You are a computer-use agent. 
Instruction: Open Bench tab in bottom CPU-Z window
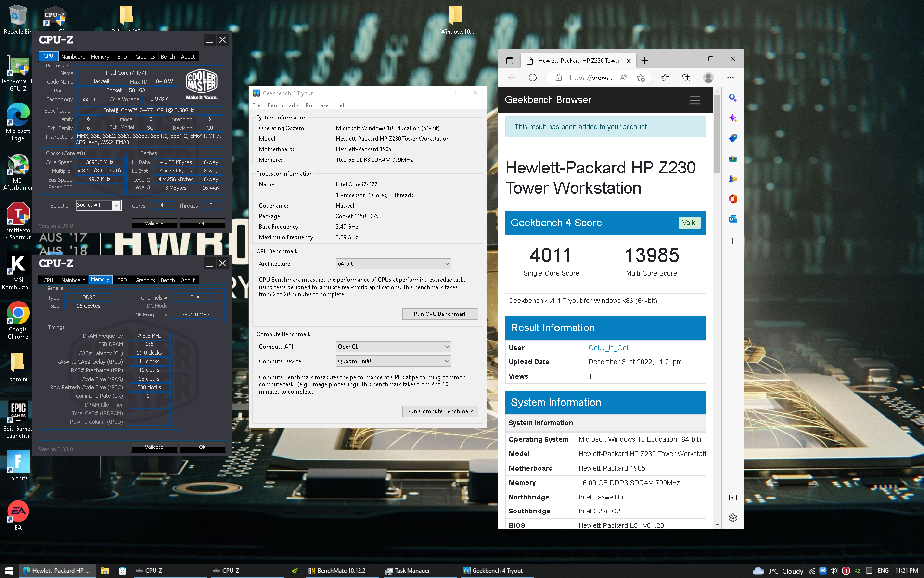coord(167,280)
